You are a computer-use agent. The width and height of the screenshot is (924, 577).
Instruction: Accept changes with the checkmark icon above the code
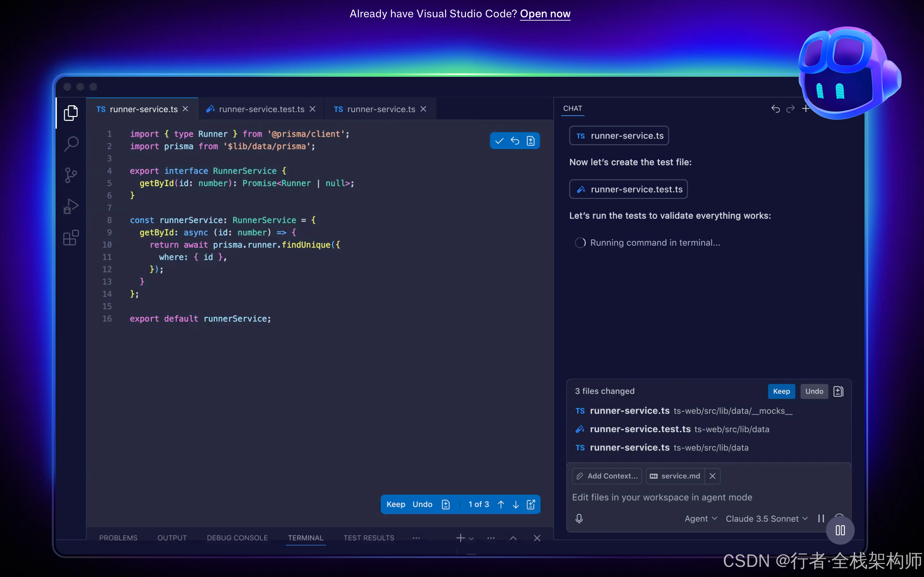(499, 141)
